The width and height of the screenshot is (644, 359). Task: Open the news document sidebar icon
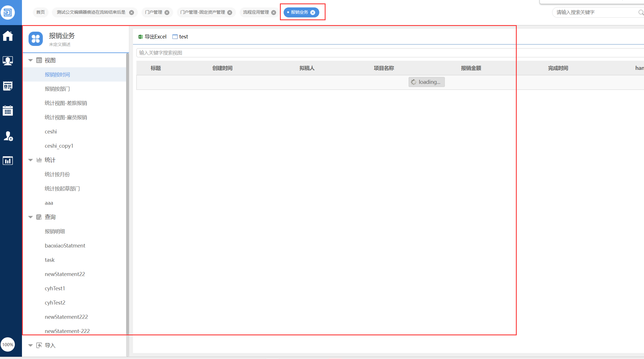(x=8, y=86)
